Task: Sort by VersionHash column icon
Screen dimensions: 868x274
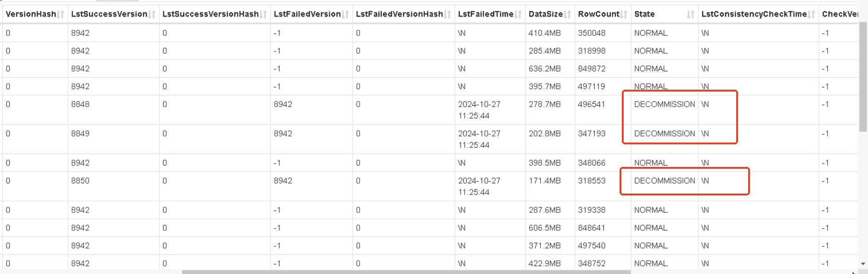Action: point(61,15)
